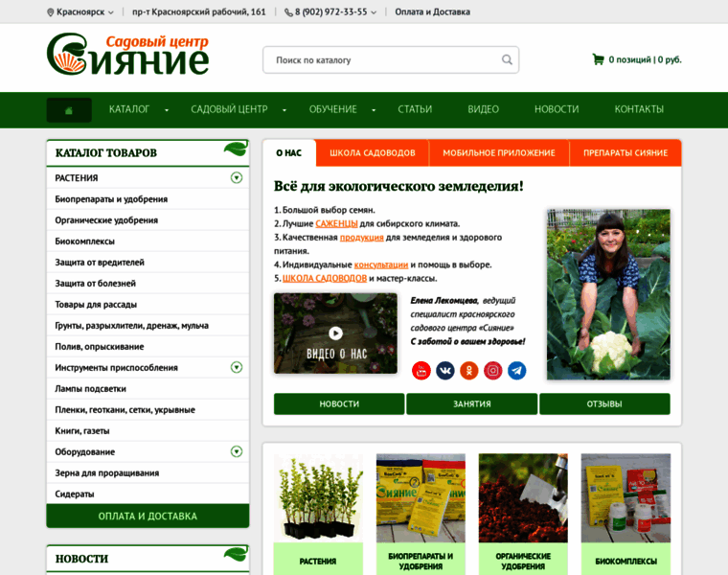The width and height of the screenshot is (728, 575).
Task: Open Лампы подсветки category
Action: pyautogui.click(x=148, y=389)
